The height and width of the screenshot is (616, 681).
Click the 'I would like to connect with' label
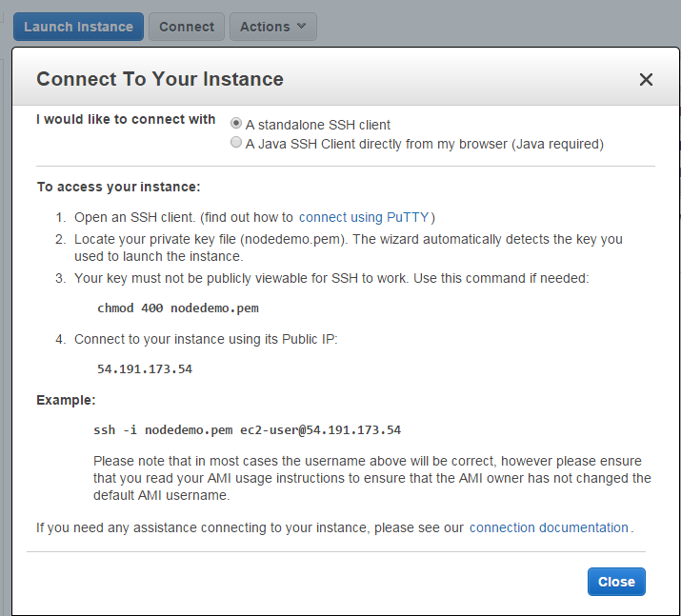126,119
